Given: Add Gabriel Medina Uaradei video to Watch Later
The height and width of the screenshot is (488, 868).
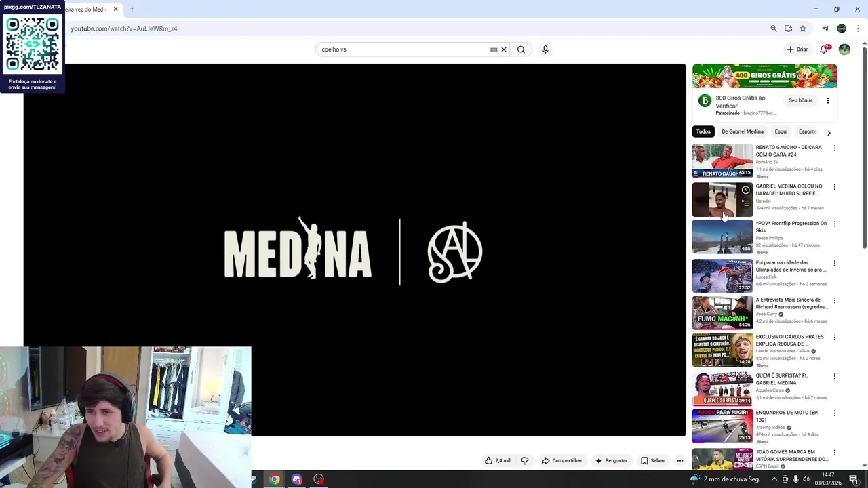Looking at the screenshot, I should pyautogui.click(x=745, y=190).
